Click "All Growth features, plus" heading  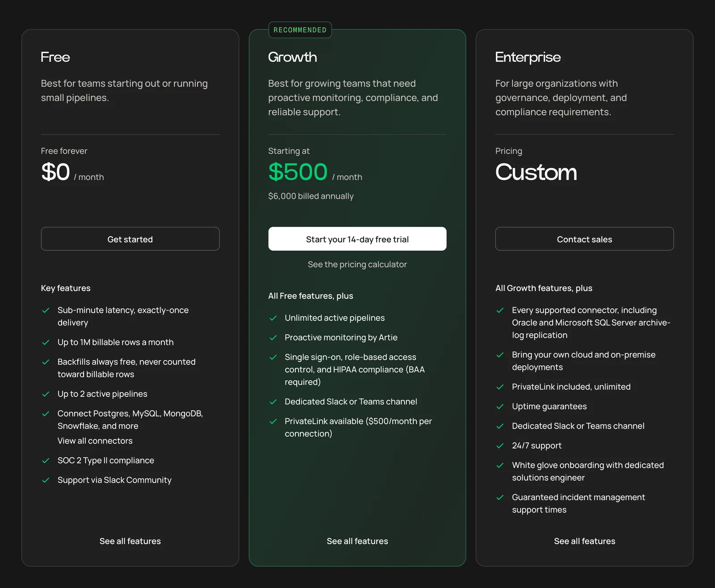click(x=544, y=288)
